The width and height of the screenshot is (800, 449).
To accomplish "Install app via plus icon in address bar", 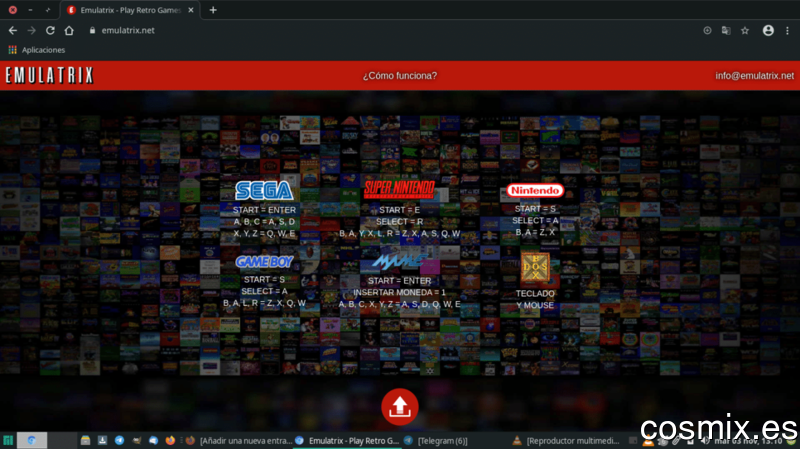I will (x=707, y=31).
